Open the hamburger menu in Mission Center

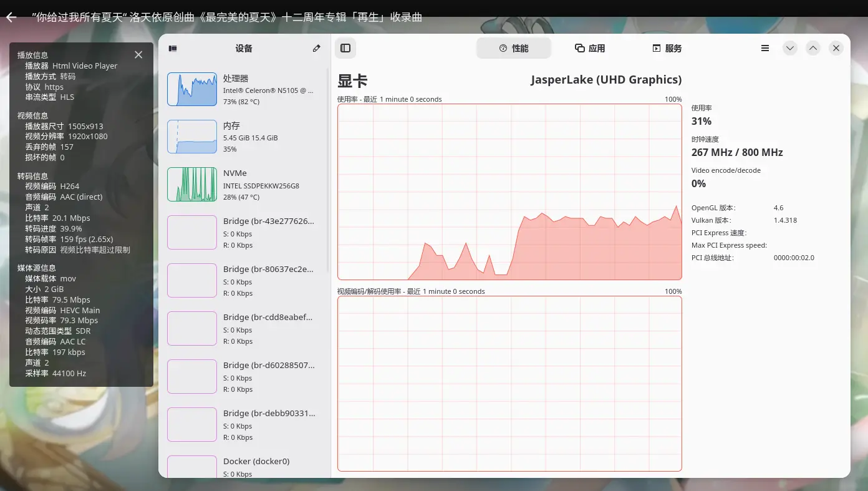(x=764, y=47)
